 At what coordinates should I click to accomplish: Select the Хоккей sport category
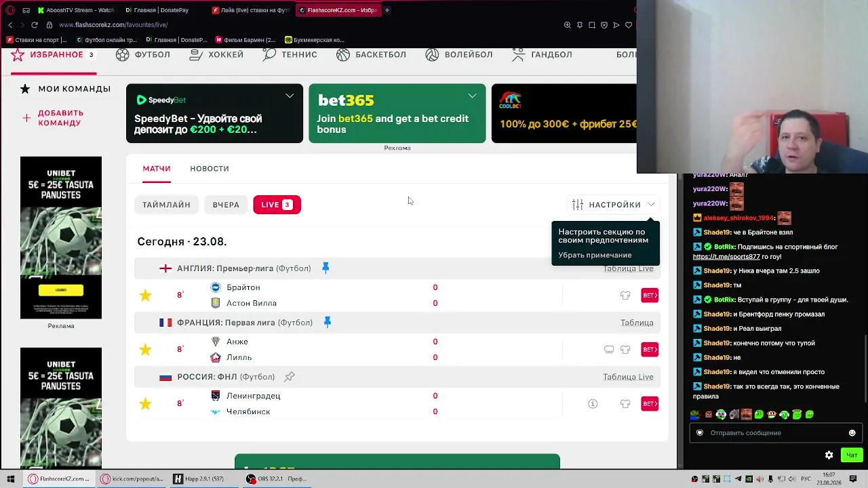click(x=216, y=55)
